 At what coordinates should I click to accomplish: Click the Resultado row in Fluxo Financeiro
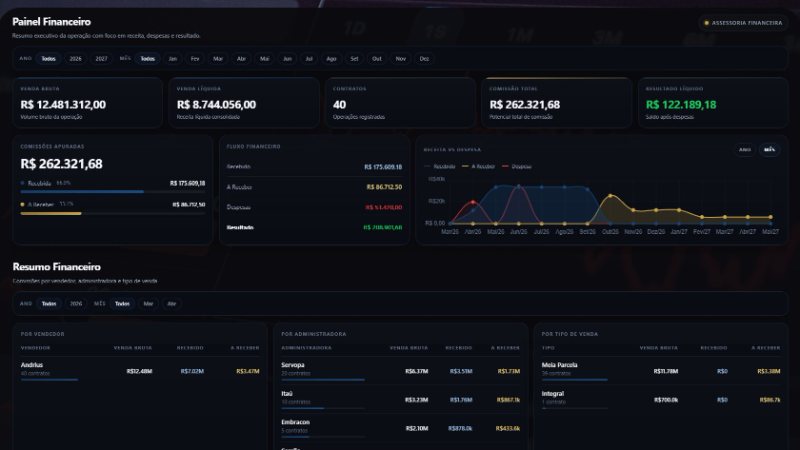(314, 228)
